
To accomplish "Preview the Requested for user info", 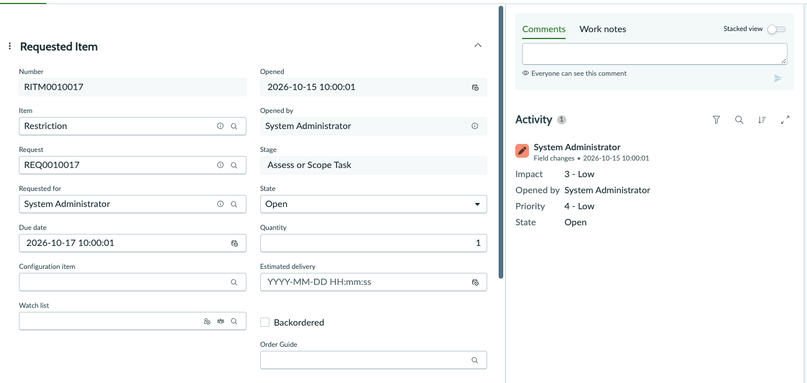I will coord(220,204).
